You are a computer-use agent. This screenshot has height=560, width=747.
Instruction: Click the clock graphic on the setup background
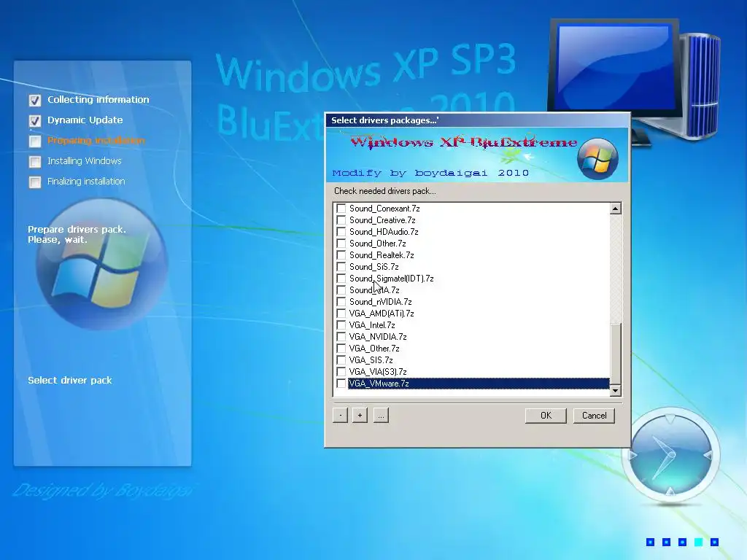click(x=671, y=455)
